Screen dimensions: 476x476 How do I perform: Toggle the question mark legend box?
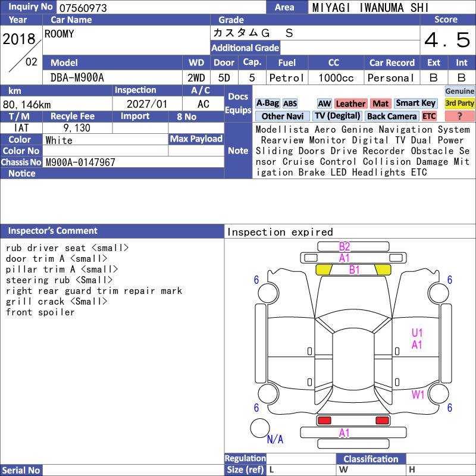(x=459, y=116)
